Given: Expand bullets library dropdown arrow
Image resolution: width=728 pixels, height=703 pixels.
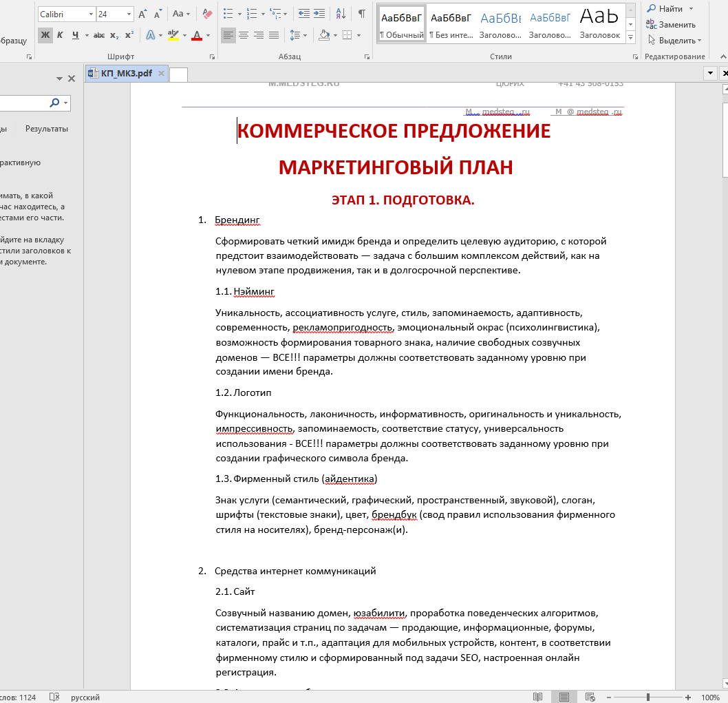Looking at the screenshot, I should pos(239,14).
